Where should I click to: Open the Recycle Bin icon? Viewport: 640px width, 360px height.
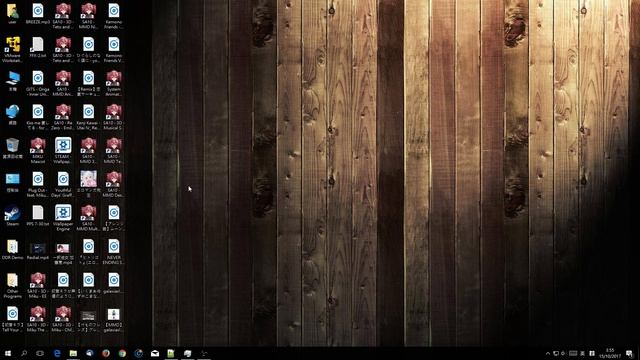point(12,148)
